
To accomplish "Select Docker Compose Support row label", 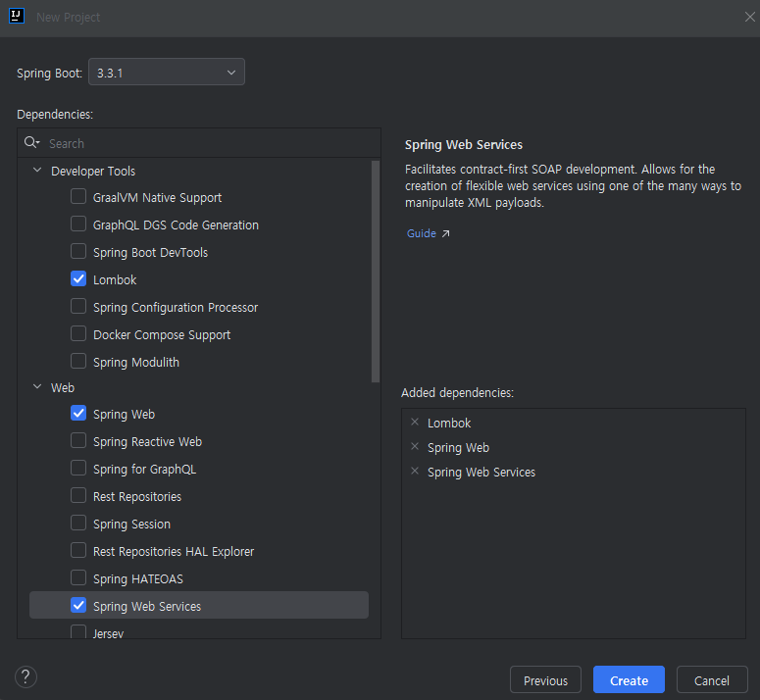I will 162,334.
